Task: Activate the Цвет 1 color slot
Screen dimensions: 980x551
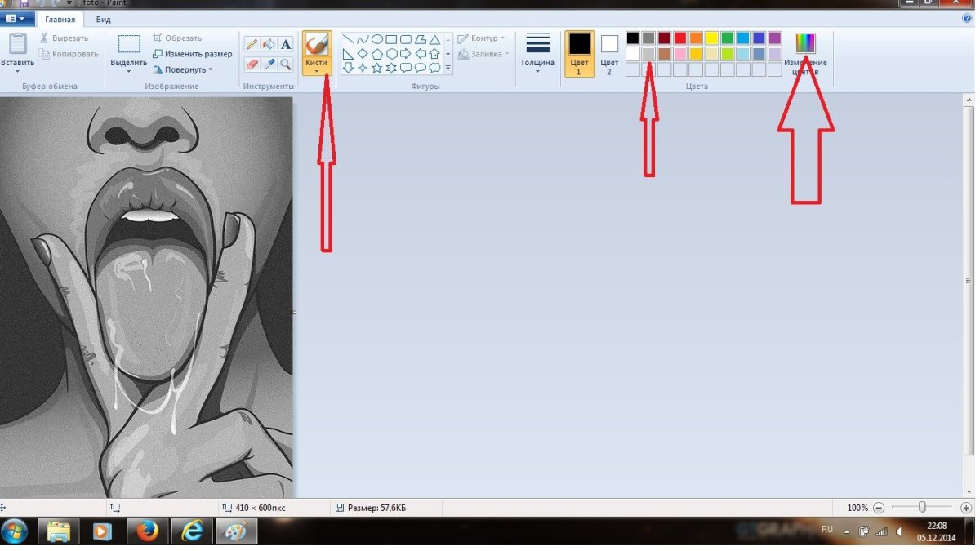Action: coord(579,54)
